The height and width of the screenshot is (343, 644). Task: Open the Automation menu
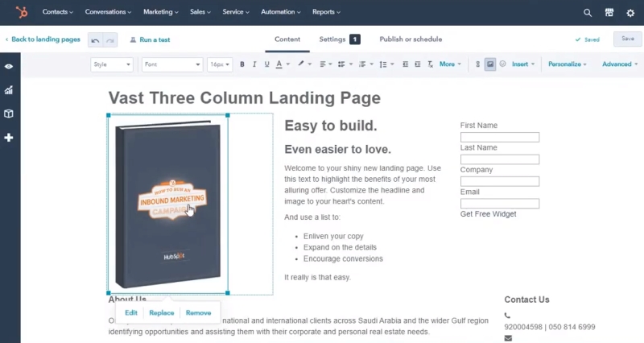(280, 12)
